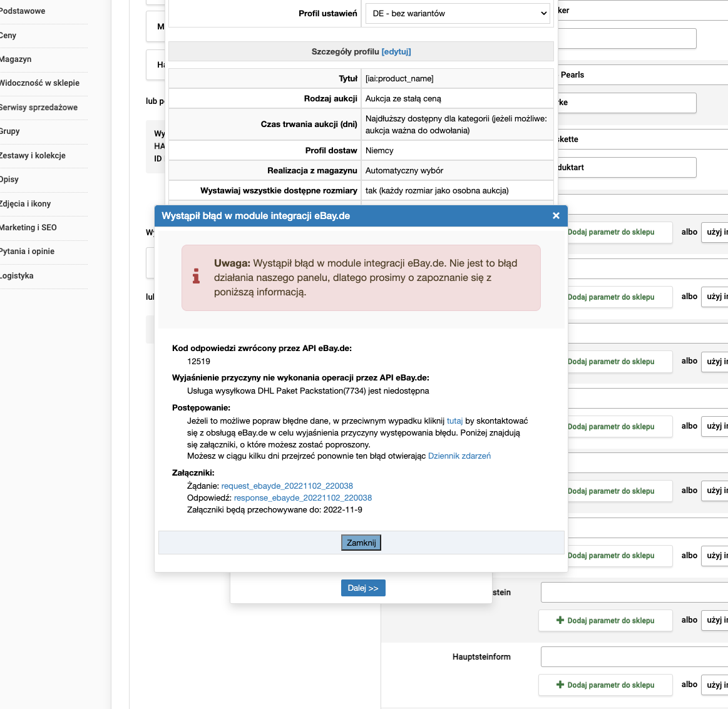Open Widoczność w sklepie section
This screenshot has height=709, width=728.
[39, 83]
